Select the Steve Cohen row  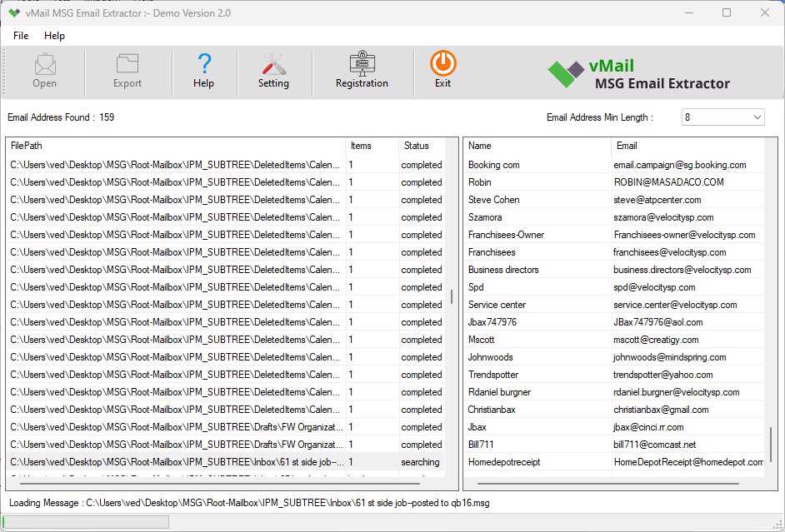(x=614, y=200)
